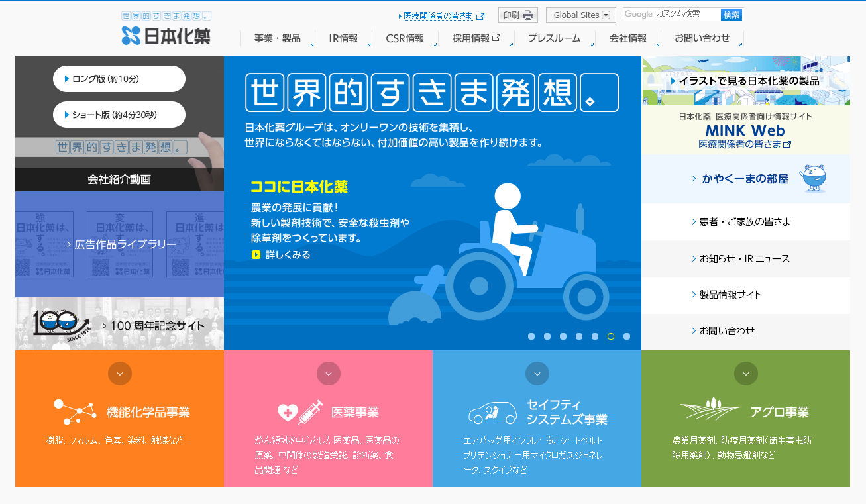This screenshot has height=504, width=866.
Task: Select the first carousel slide dot
Action: 531,336
